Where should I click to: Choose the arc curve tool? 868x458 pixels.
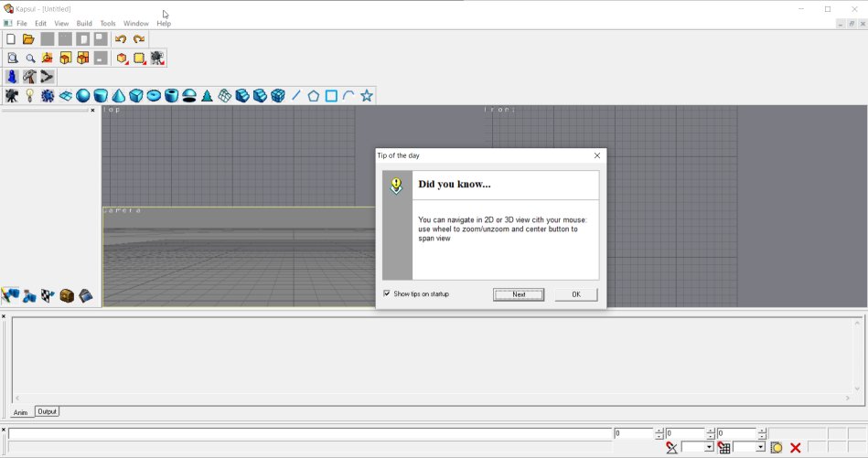348,96
